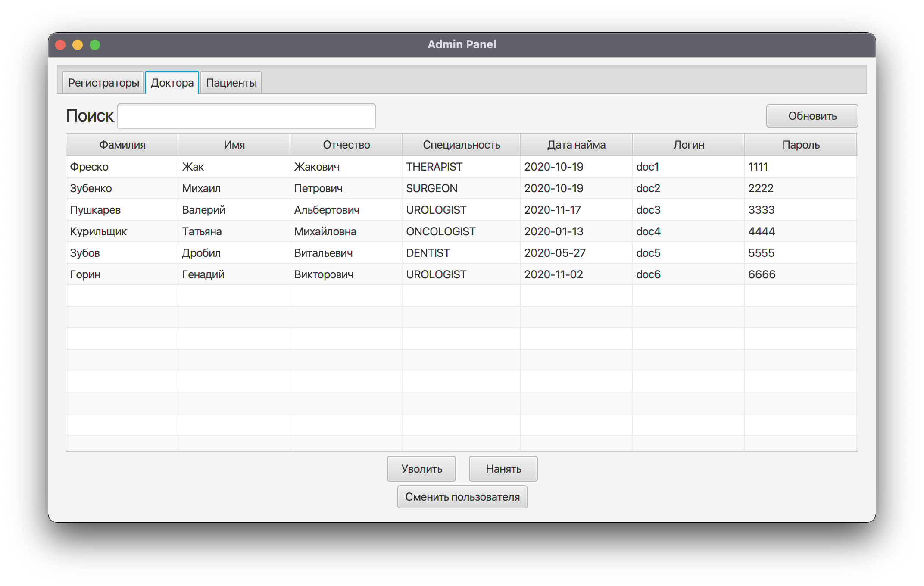Click the Уволить button
The image size is (924, 586).
pyautogui.click(x=421, y=468)
